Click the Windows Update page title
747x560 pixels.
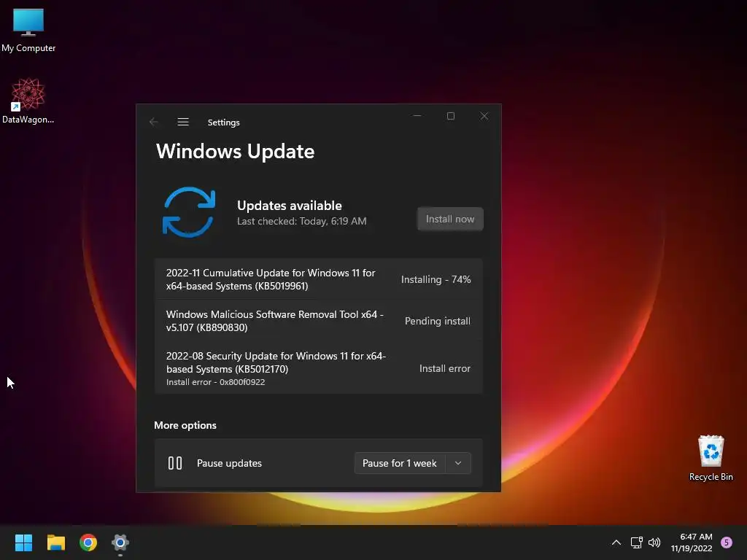(236, 152)
